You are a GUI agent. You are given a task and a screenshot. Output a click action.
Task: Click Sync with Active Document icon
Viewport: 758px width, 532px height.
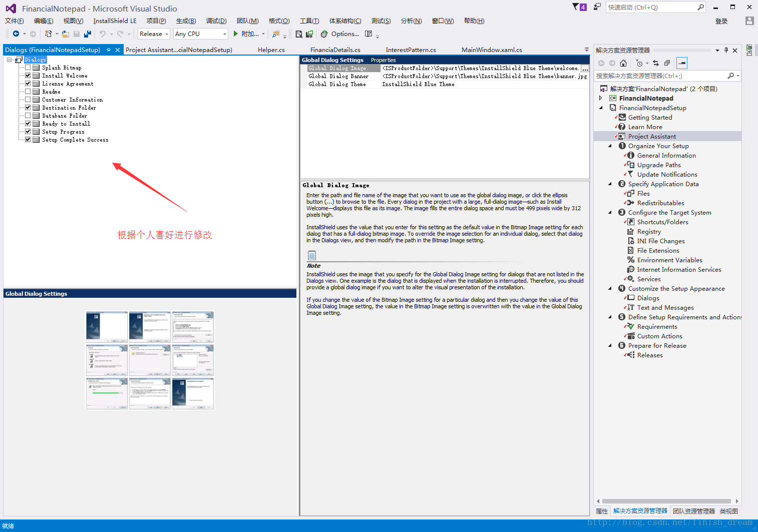(x=656, y=63)
